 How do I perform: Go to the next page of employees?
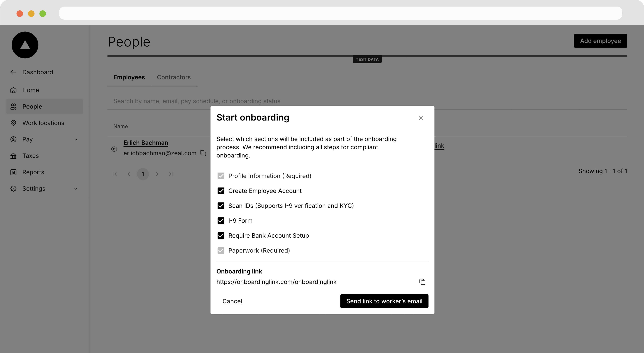tap(157, 174)
